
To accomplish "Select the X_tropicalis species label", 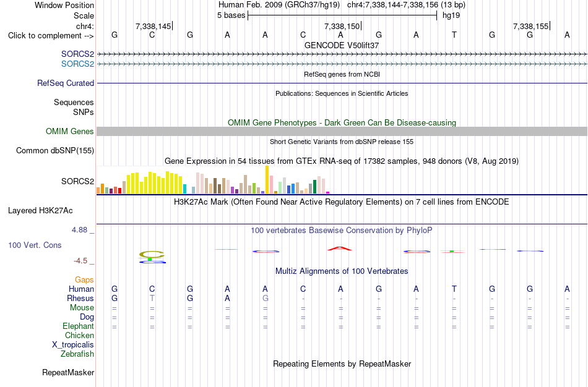I will pos(73,345).
